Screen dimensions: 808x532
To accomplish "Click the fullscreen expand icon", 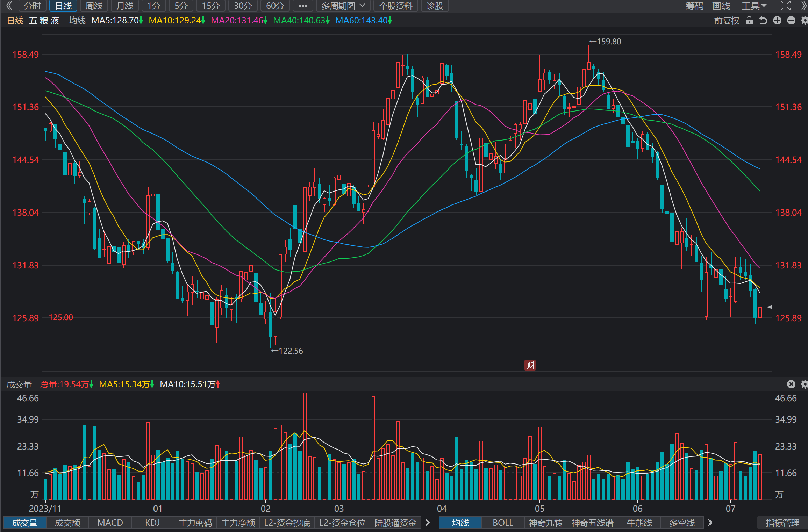I will click(786, 6).
